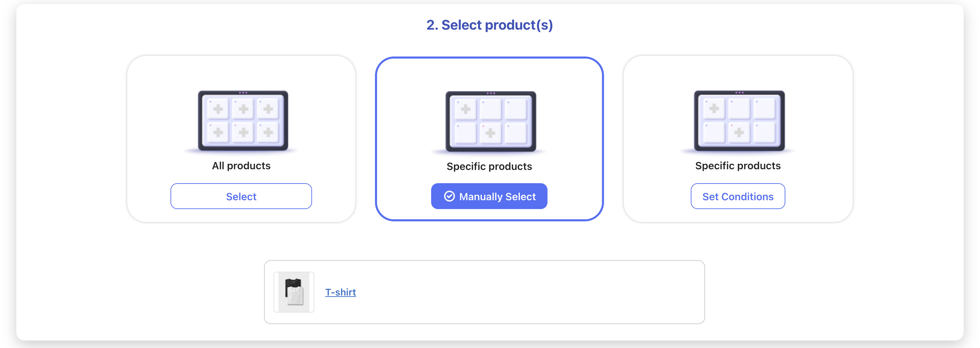Viewport: 980px width, 348px height.
Task: Click the '2. Select product(s)' heading
Action: click(x=489, y=25)
